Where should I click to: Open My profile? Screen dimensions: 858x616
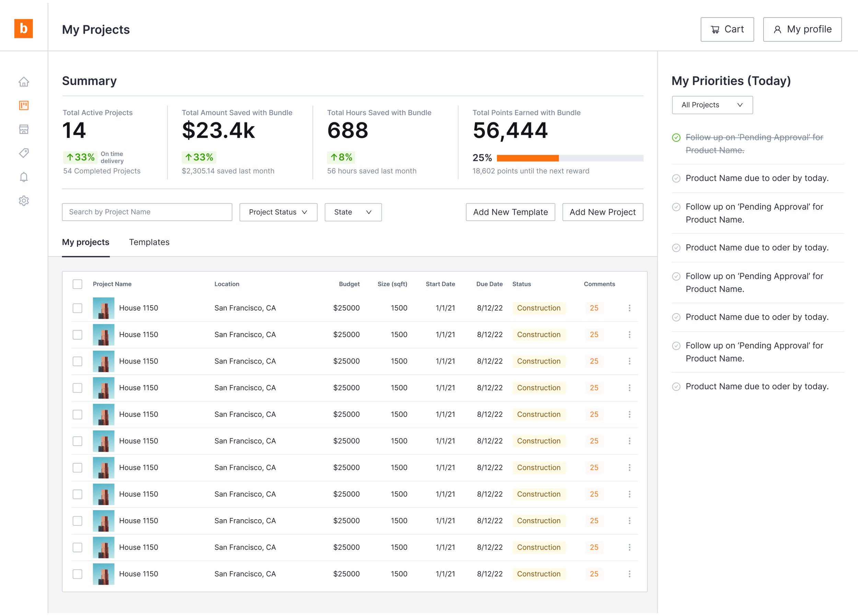pyautogui.click(x=802, y=29)
